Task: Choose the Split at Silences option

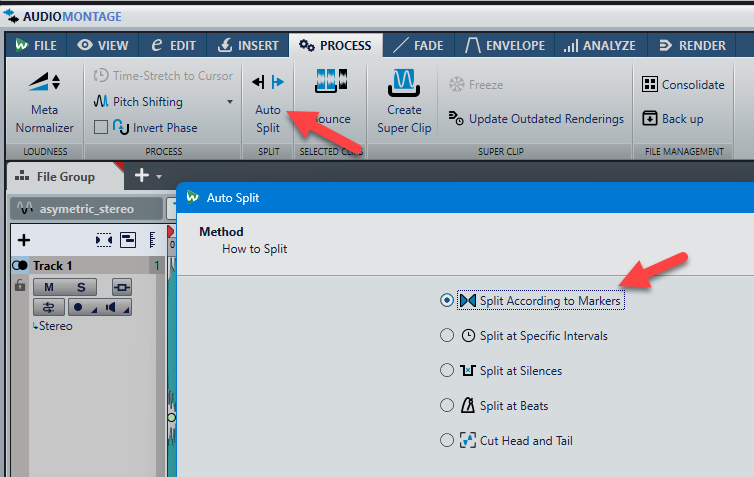Action: click(447, 371)
